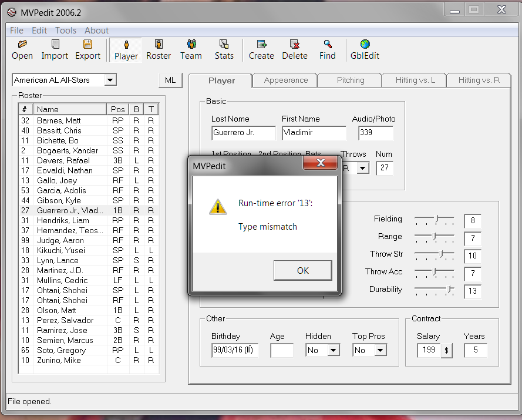Viewport: 522px width, 420px height.
Task: Click the empty Age field
Action: (282, 350)
